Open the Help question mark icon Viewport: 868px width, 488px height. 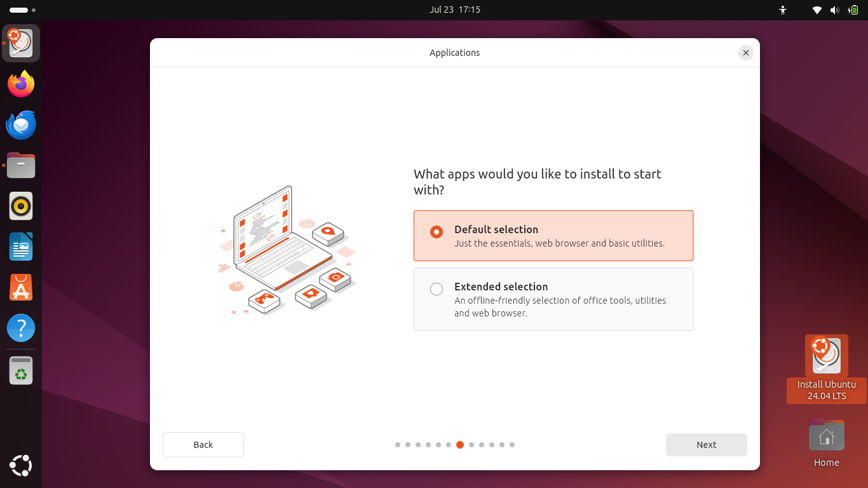[21, 329]
